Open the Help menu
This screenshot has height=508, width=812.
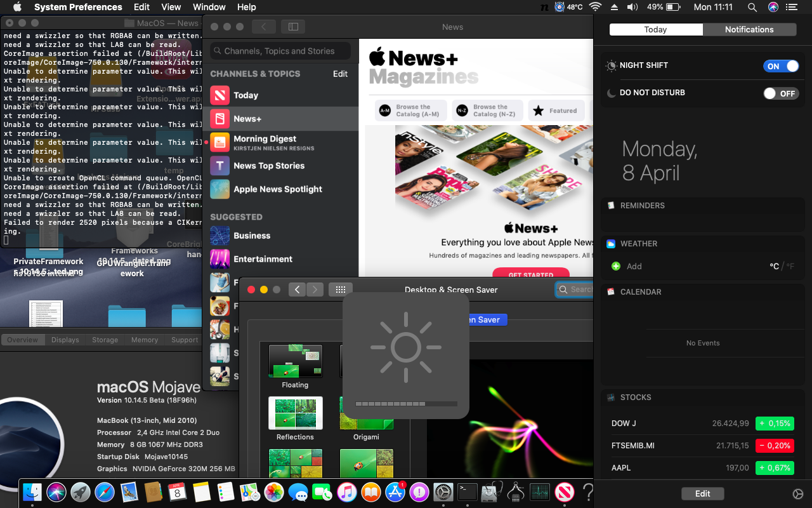[x=247, y=7]
